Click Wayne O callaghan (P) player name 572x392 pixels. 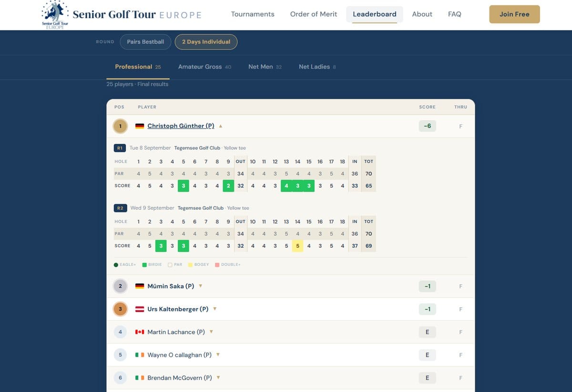tap(180, 355)
